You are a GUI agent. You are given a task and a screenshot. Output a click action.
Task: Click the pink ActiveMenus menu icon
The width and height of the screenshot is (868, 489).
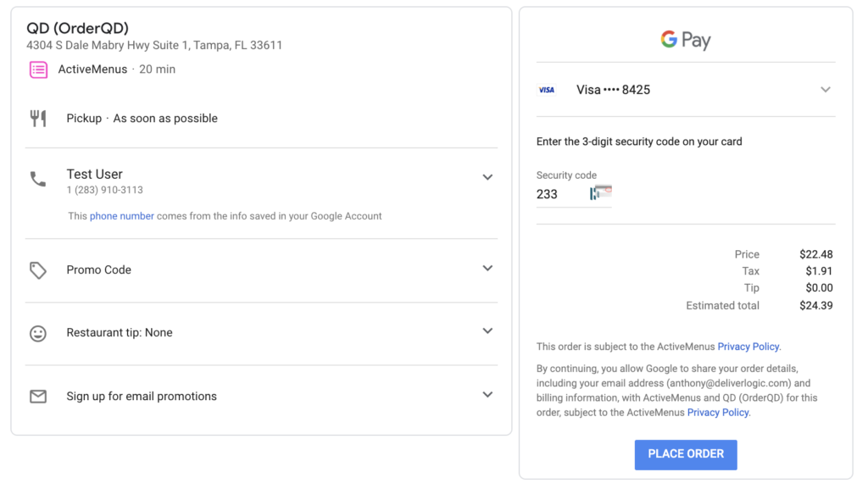(x=37, y=69)
